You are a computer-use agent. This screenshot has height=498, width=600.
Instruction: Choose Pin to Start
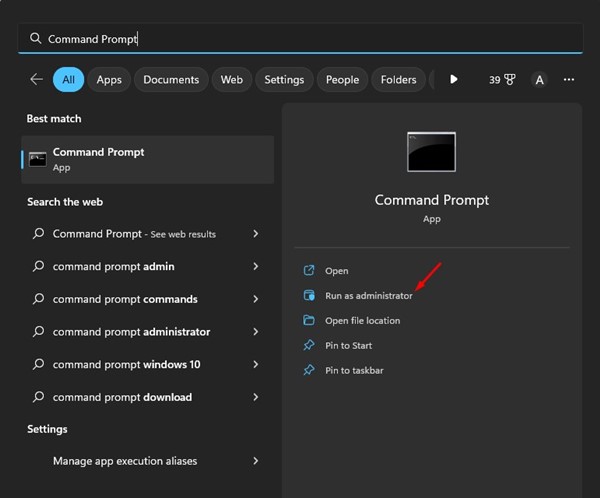349,345
